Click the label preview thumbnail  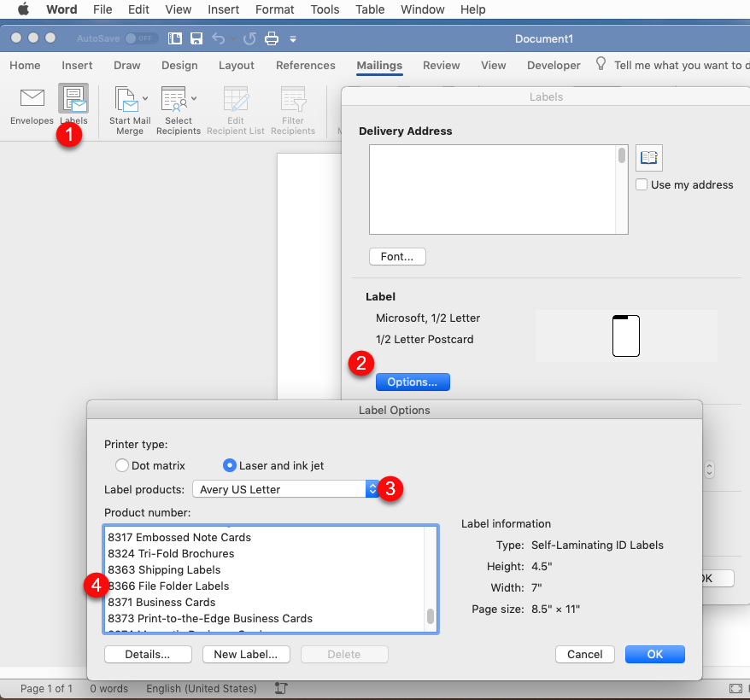625,335
